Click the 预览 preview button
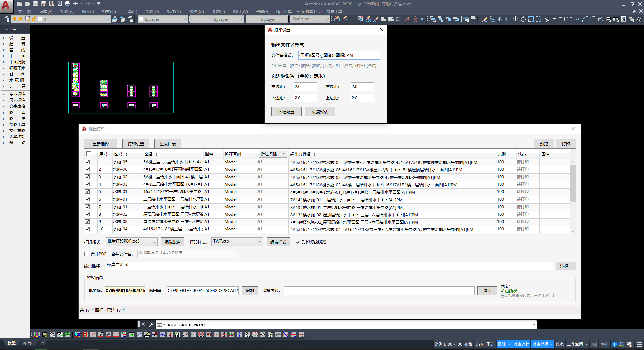644x350 pixels. pyautogui.click(x=544, y=144)
